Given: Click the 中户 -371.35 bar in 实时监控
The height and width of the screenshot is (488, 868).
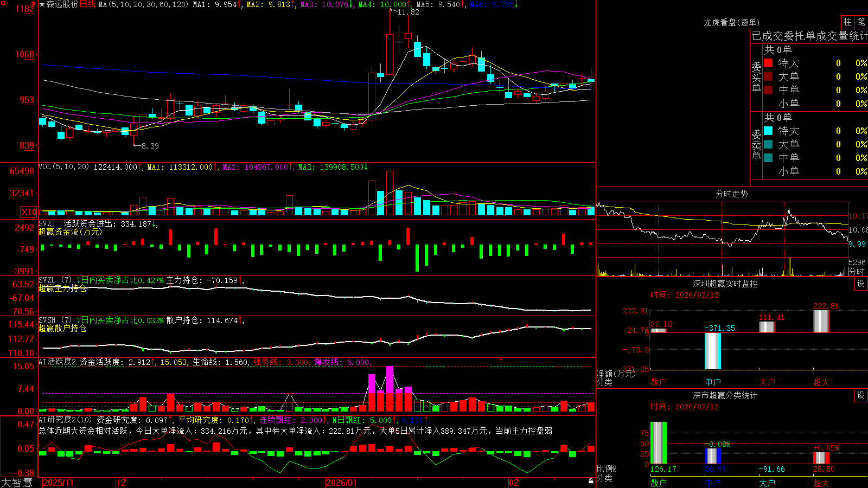Looking at the screenshot, I should pyautogui.click(x=713, y=351).
